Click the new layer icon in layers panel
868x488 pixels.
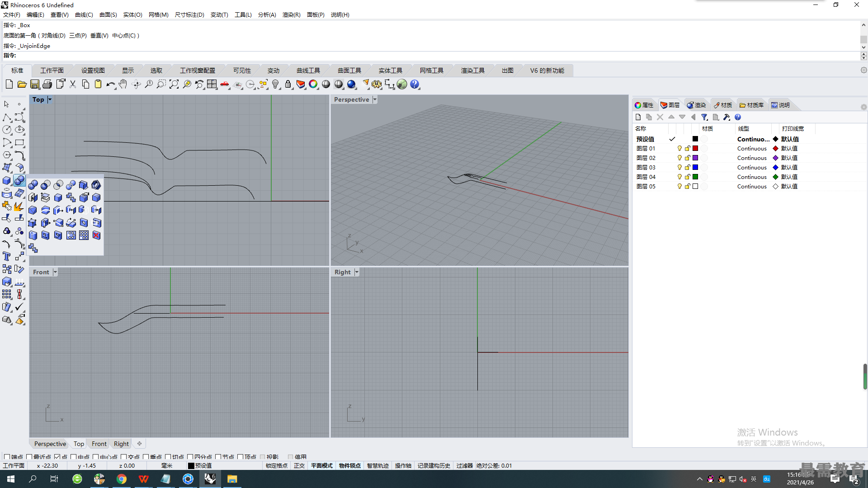tap(638, 117)
